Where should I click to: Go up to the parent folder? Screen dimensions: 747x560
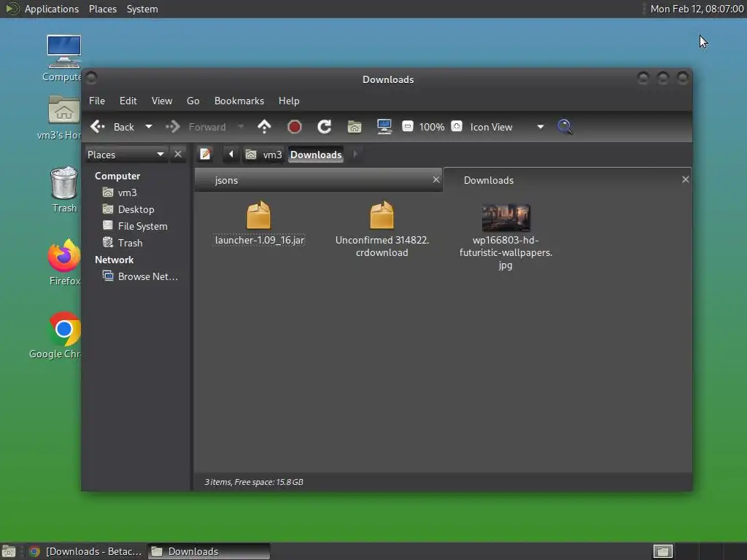pos(264,127)
